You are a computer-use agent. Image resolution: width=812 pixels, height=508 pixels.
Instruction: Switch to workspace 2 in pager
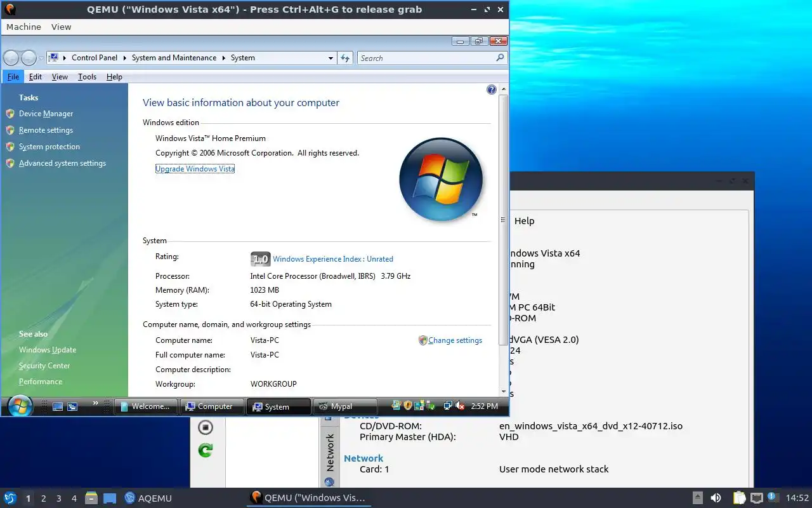pyautogui.click(x=43, y=498)
